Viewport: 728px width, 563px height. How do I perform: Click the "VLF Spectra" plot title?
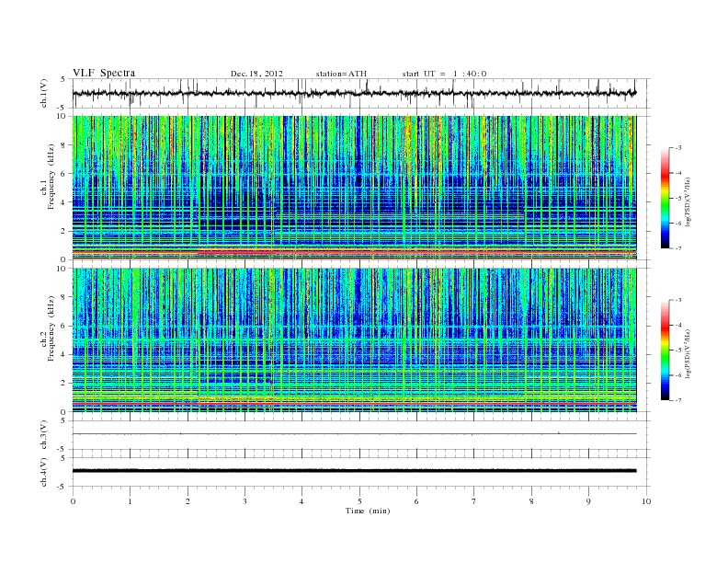(x=104, y=73)
